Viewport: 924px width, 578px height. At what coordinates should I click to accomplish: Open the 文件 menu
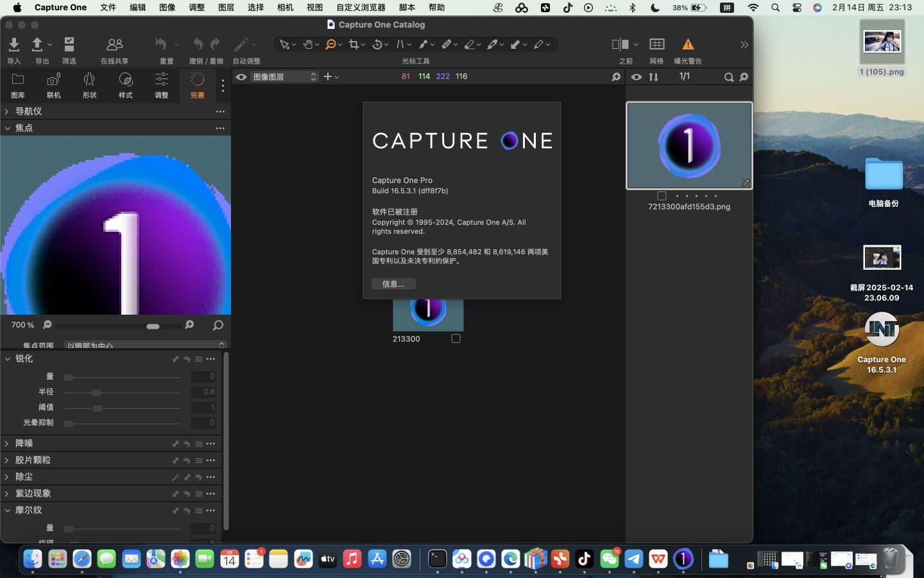108,8
